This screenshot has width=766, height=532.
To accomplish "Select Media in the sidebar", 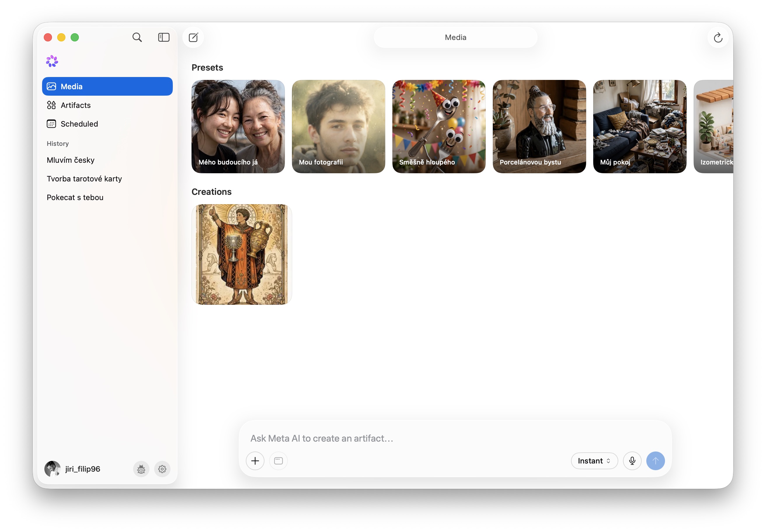I will click(x=107, y=86).
